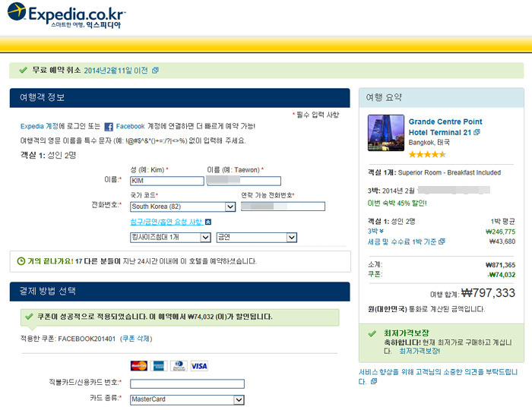Image resolution: width=532 pixels, height=410 pixels.
Task: Click the American Express card icon
Action: [x=159, y=366]
